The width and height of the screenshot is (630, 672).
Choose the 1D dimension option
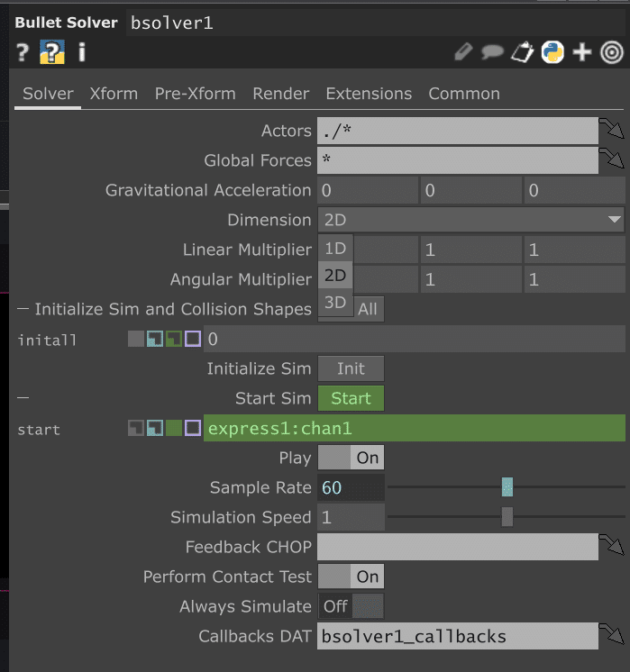[335, 249]
